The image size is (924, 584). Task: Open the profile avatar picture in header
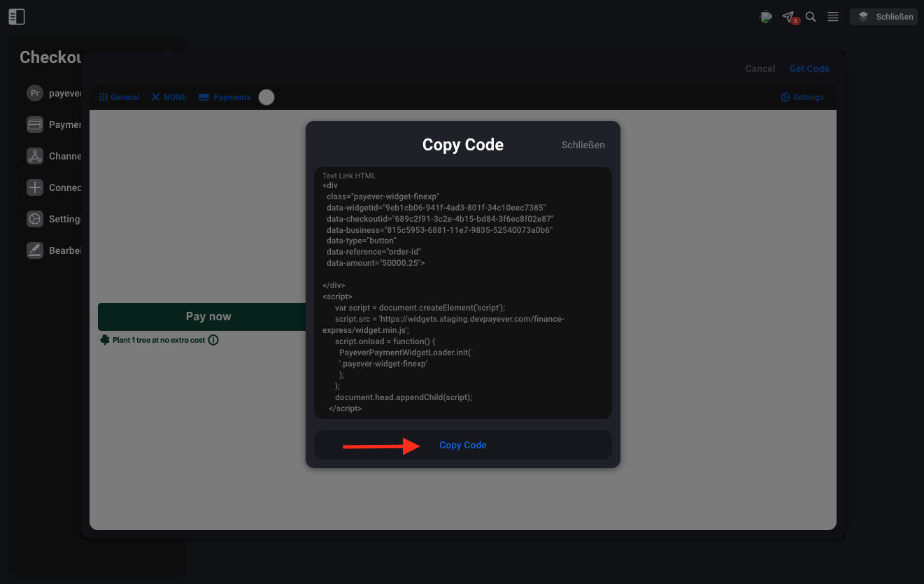point(767,17)
